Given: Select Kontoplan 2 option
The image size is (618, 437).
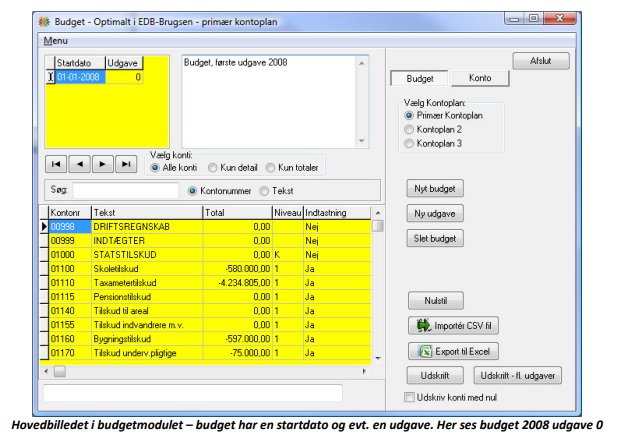Looking at the screenshot, I should [409, 129].
